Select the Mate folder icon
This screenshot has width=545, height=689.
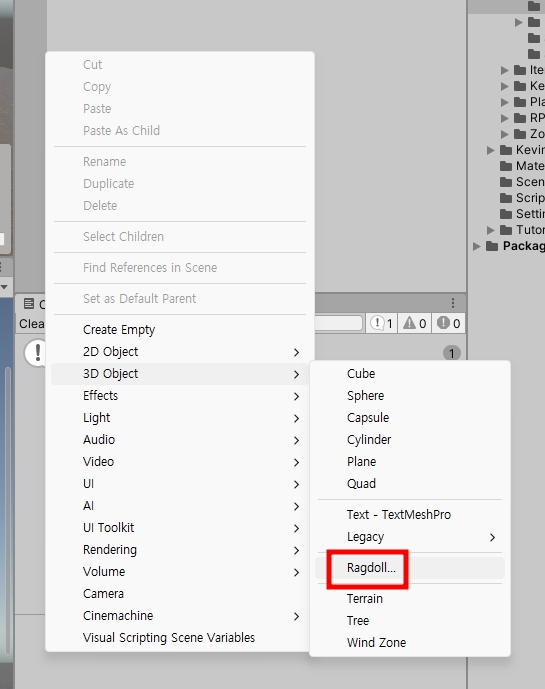tap(506, 166)
